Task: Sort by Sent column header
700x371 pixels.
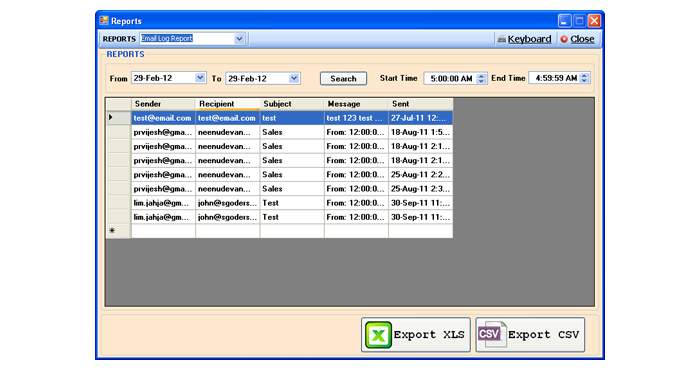Action: point(420,104)
